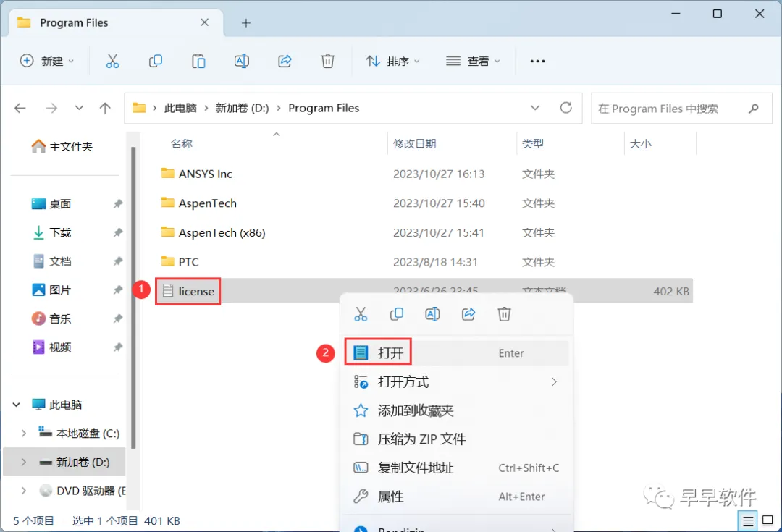Open the 查看 view dropdown

(473, 61)
